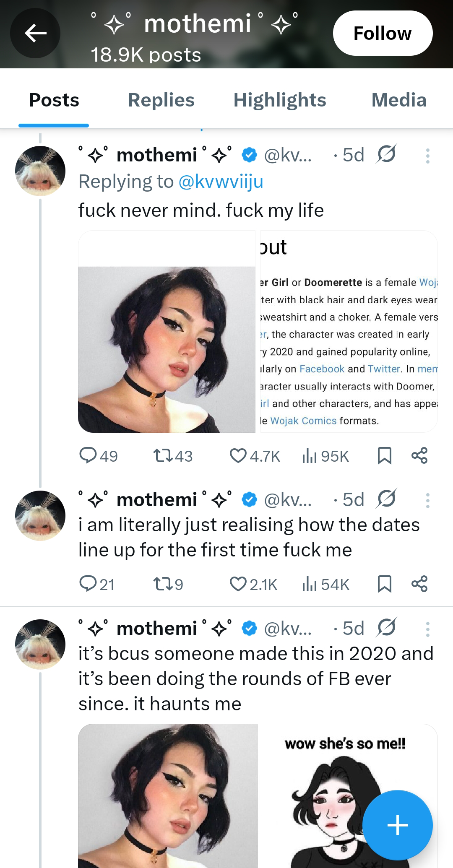Open more options on first post

(427, 156)
